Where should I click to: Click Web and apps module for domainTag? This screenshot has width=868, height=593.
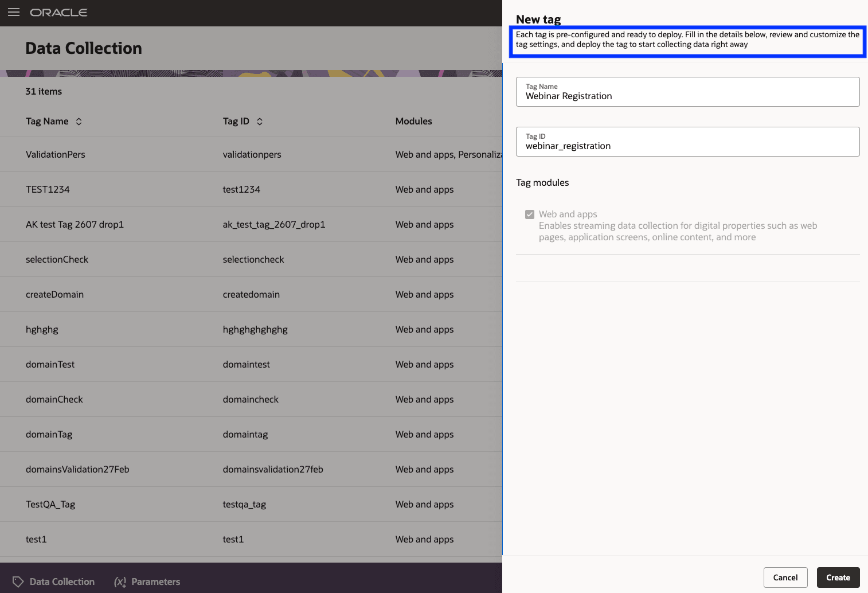click(424, 434)
